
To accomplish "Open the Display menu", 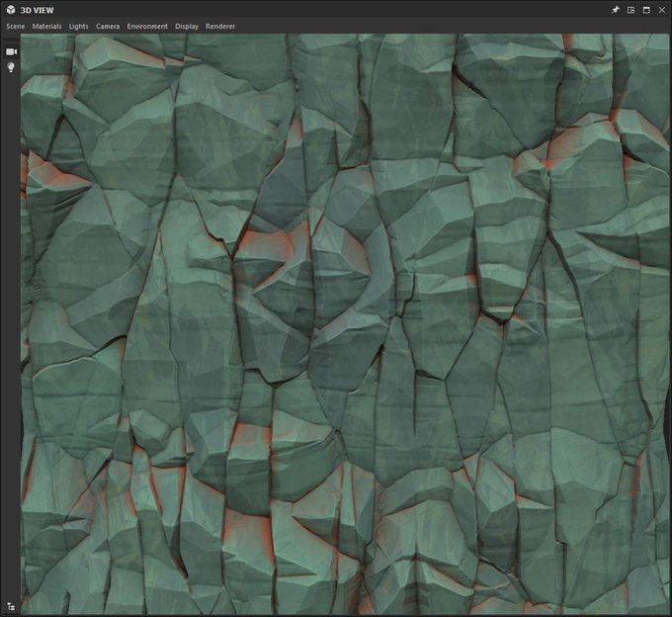I will pyautogui.click(x=187, y=26).
